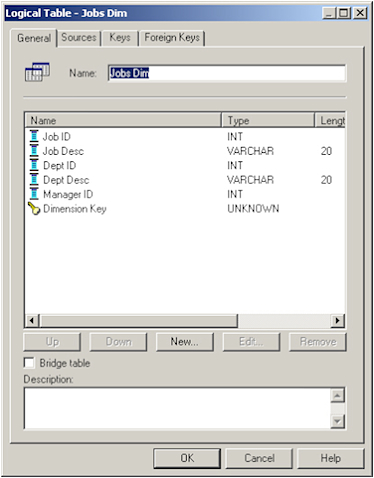Screen dimensions: 374x478
Task: Click the Description box's up scroll arrow
Action: coord(337,396)
